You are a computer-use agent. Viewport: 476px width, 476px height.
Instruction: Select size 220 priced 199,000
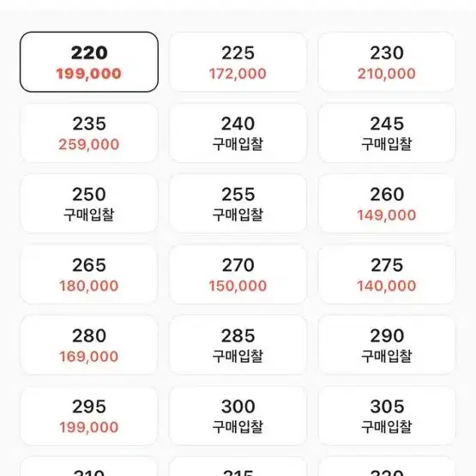click(x=89, y=62)
